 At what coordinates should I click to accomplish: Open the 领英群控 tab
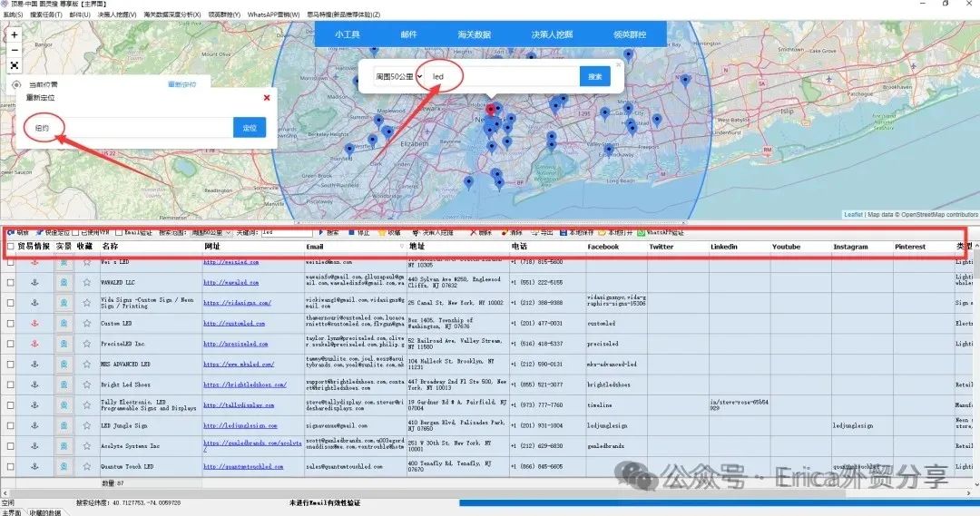tap(630, 34)
